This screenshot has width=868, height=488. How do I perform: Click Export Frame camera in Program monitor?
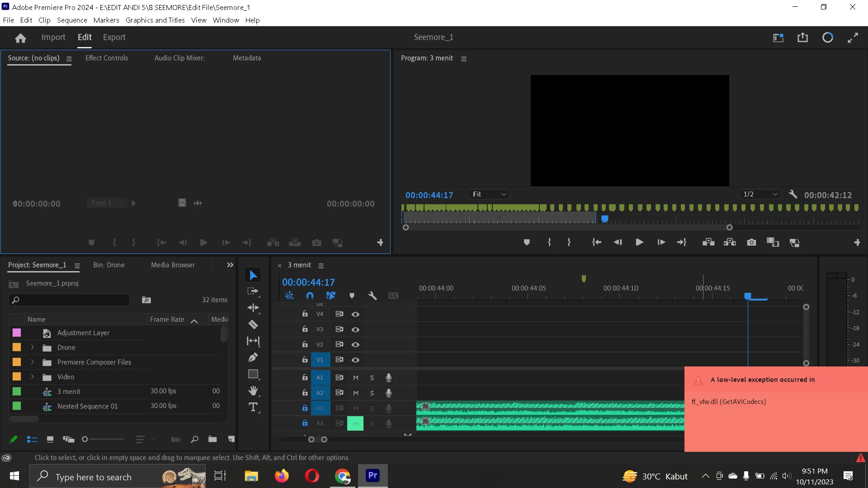tap(751, 243)
